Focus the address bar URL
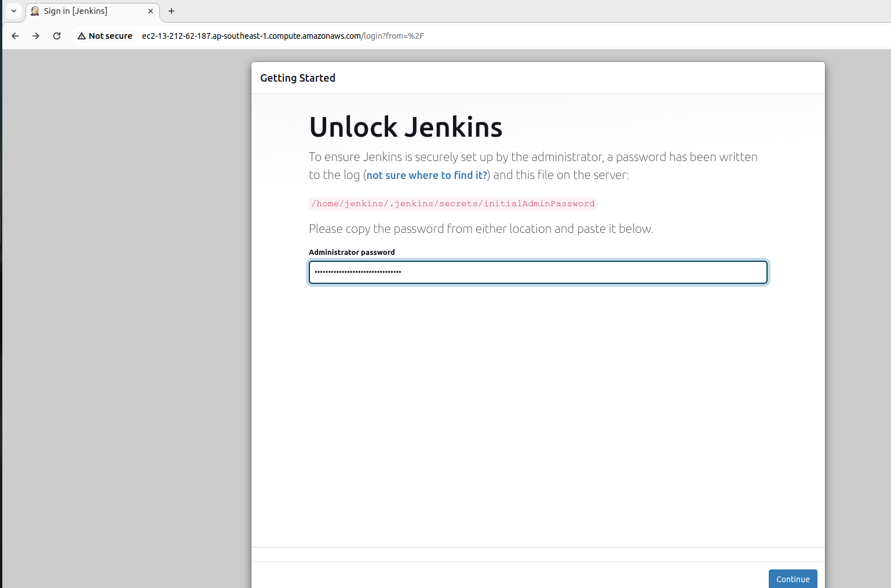 pyautogui.click(x=283, y=36)
